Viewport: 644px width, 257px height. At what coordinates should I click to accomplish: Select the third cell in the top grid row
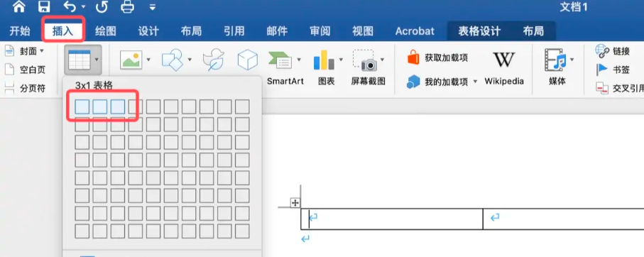coord(118,106)
